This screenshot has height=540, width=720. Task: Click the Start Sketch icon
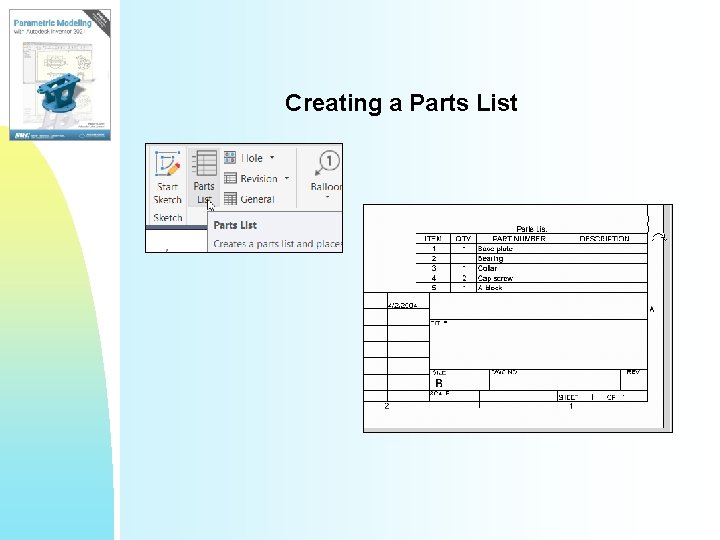[x=167, y=164]
